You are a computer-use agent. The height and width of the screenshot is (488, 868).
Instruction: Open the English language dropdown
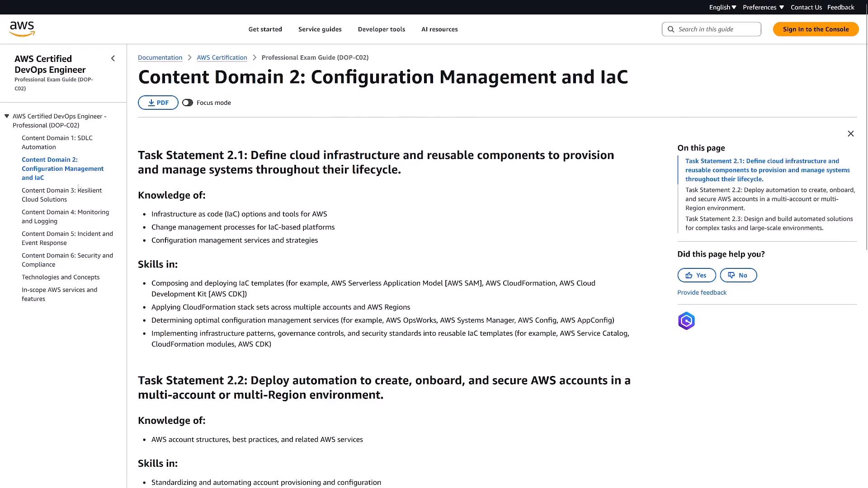coord(722,7)
